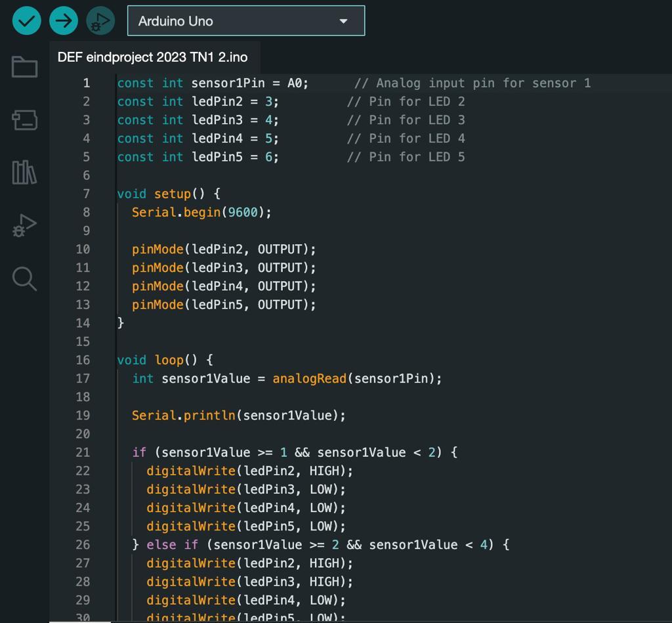This screenshot has height=623, width=672.
Task: Open the Boards Manager sidebar icon
Action: pos(24,119)
